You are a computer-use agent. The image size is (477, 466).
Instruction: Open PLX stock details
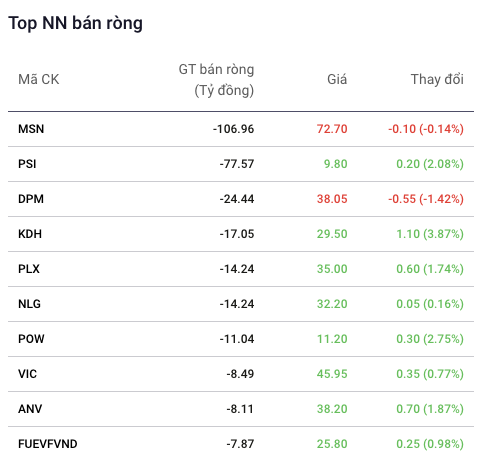tap(29, 269)
